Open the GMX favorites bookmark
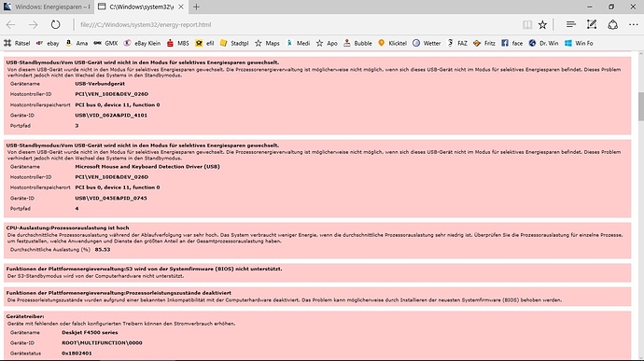 click(x=106, y=43)
